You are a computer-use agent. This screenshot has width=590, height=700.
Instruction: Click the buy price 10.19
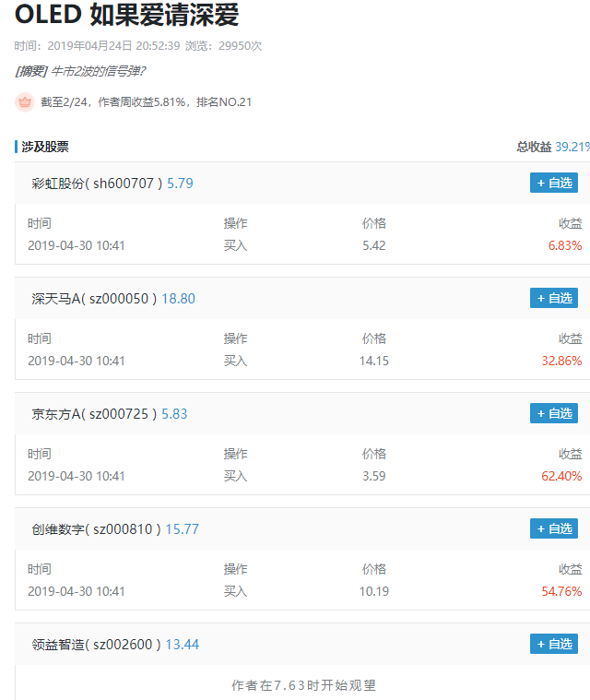pos(374,591)
